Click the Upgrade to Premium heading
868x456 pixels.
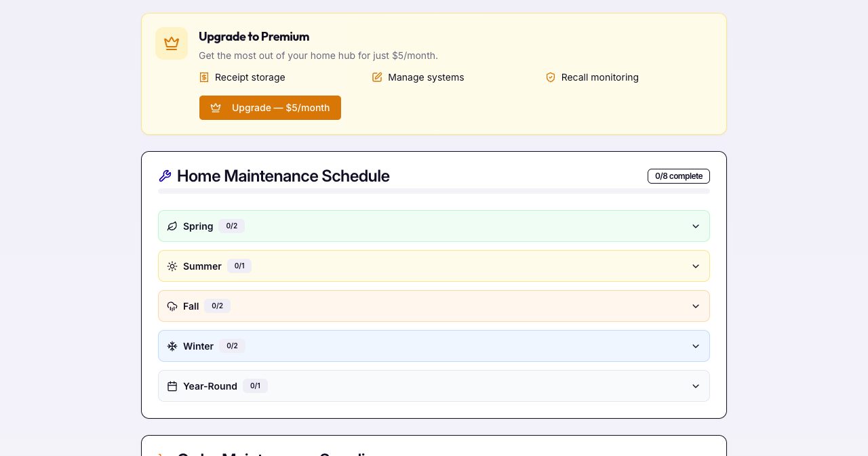click(x=254, y=37)
